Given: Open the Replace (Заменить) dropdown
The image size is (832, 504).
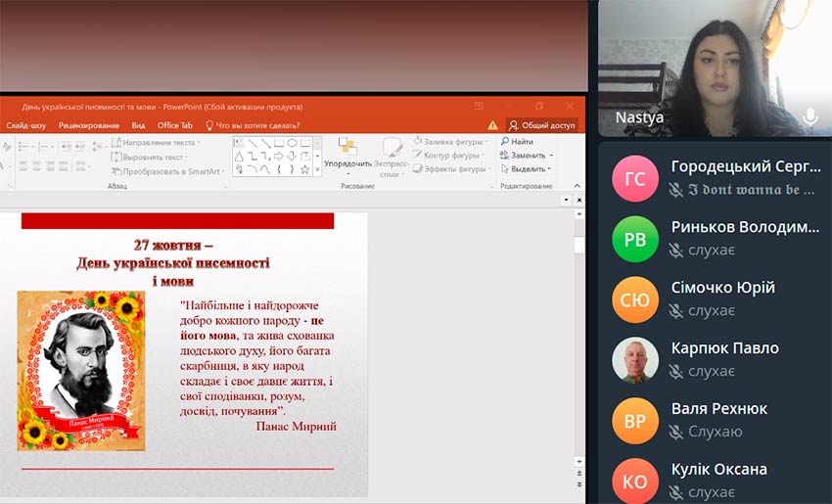Looking at the screenshot, I should (x=527, y=156).
